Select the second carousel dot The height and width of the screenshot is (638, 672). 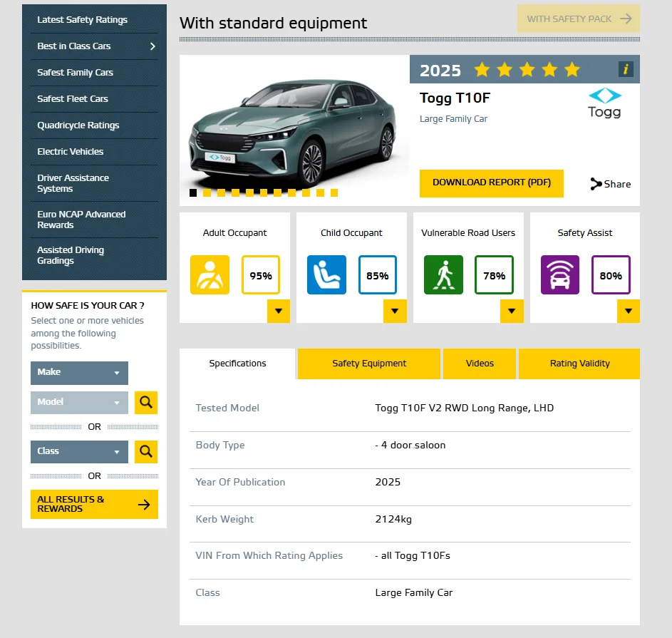(207, 193)
